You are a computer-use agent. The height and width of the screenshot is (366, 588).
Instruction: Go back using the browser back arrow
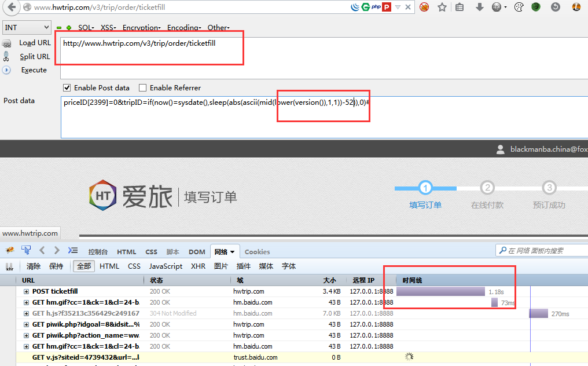coord(12,7)
